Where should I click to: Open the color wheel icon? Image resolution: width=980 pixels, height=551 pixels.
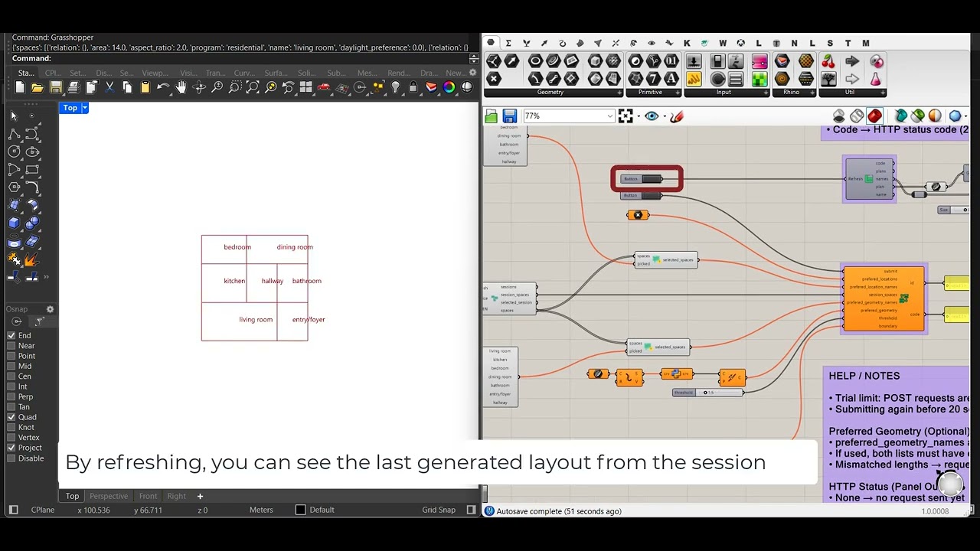pyautogui.click(x=449, y=88)
